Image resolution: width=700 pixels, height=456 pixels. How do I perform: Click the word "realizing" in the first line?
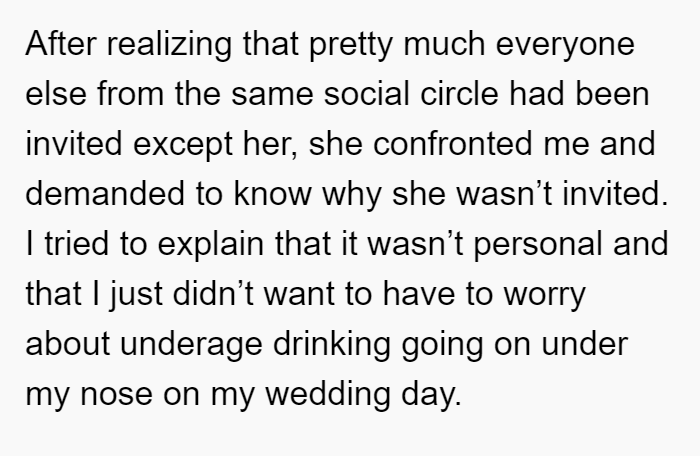(x=169, y=45)
